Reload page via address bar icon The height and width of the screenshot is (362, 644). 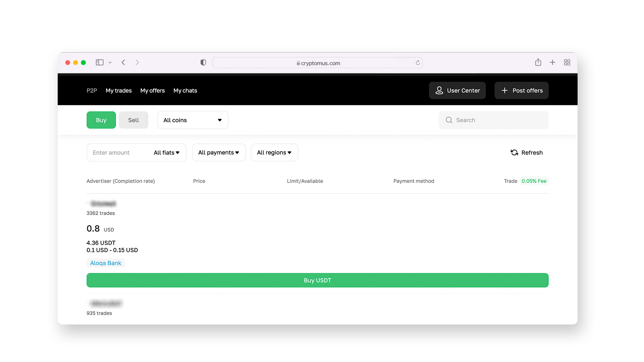418,63
